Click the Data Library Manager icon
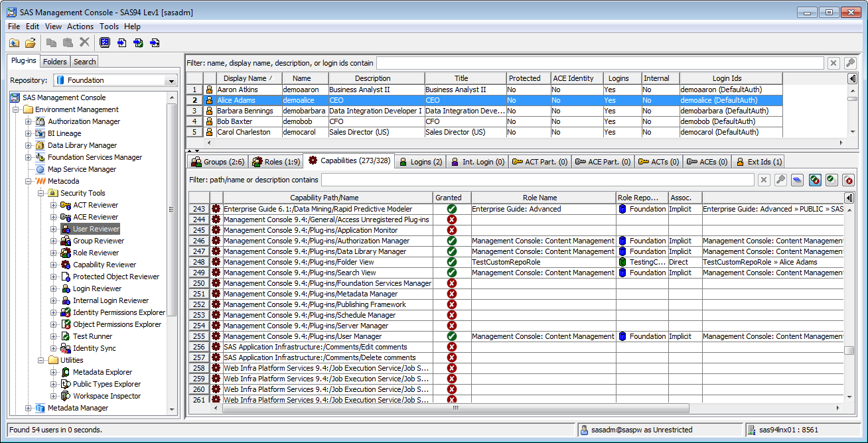 coord(40,145)
